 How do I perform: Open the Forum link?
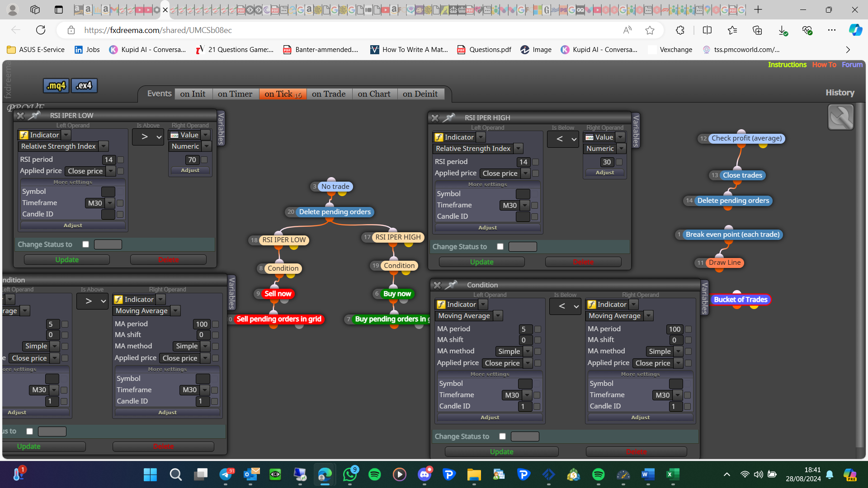click(852, 65)
